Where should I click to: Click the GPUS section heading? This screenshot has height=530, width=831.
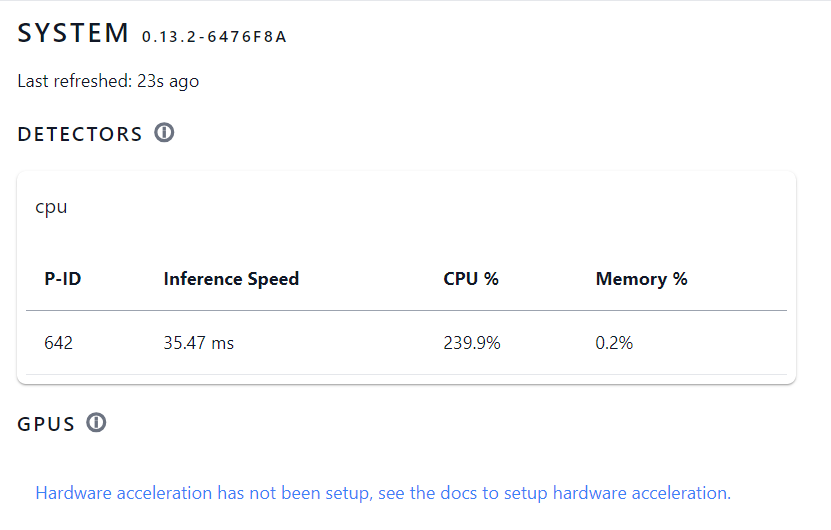coord(46,424)
